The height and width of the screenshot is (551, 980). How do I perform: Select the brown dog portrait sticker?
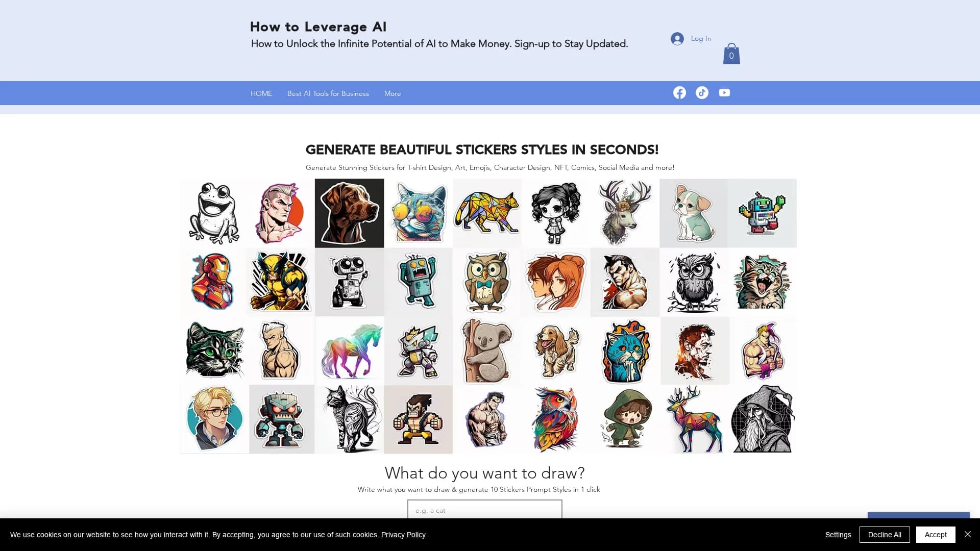tap(349, 213)
